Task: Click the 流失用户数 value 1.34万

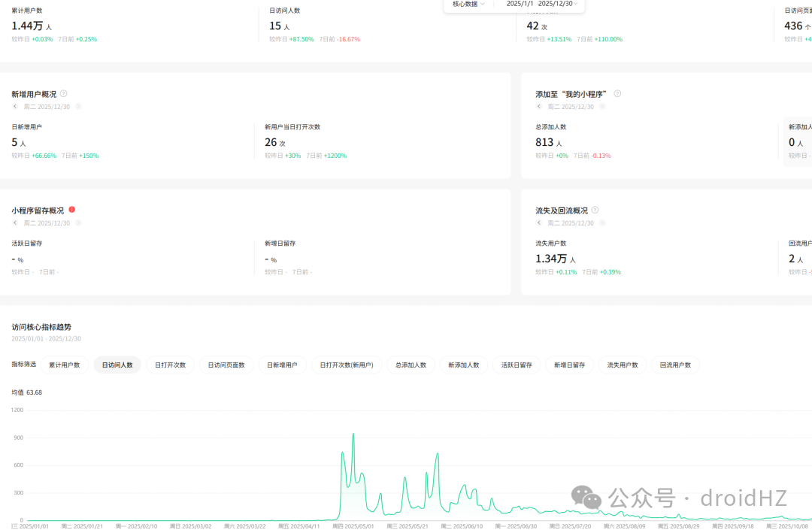Action: [551, 259]
